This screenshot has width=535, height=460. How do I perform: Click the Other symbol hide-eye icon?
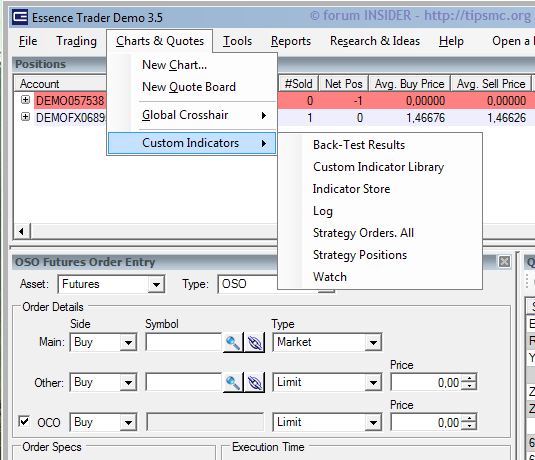click(x=255, y=383)
